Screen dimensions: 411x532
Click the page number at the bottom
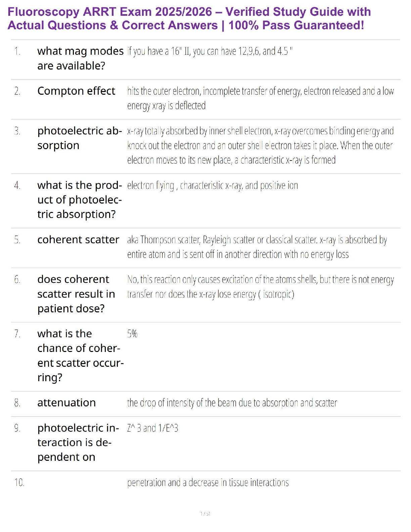click(x=205, y=514)
